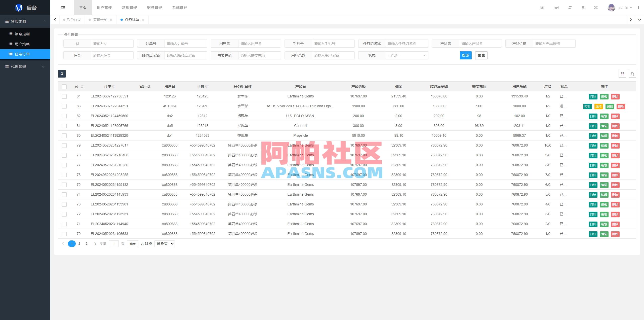The image size is (644, 320).
Task: Click the clear cache trash icon in header
Action: [583, 8]
